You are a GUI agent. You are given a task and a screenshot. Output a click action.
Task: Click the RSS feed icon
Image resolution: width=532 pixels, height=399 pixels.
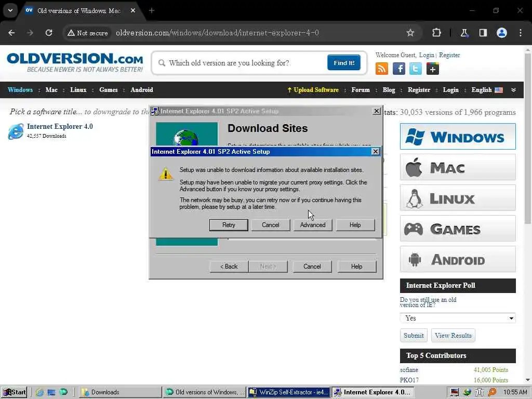coord(381,69)
